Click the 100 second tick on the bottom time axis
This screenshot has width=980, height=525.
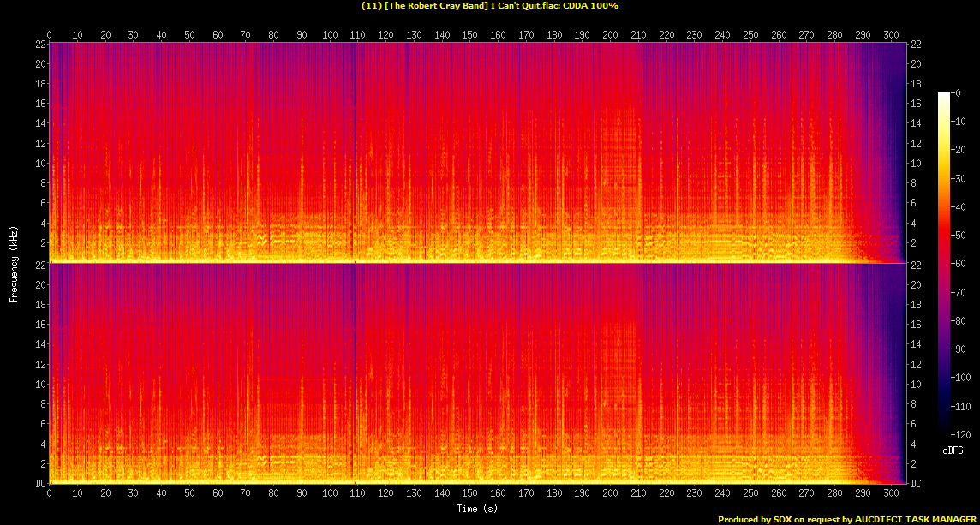click(x=329, y=494)
